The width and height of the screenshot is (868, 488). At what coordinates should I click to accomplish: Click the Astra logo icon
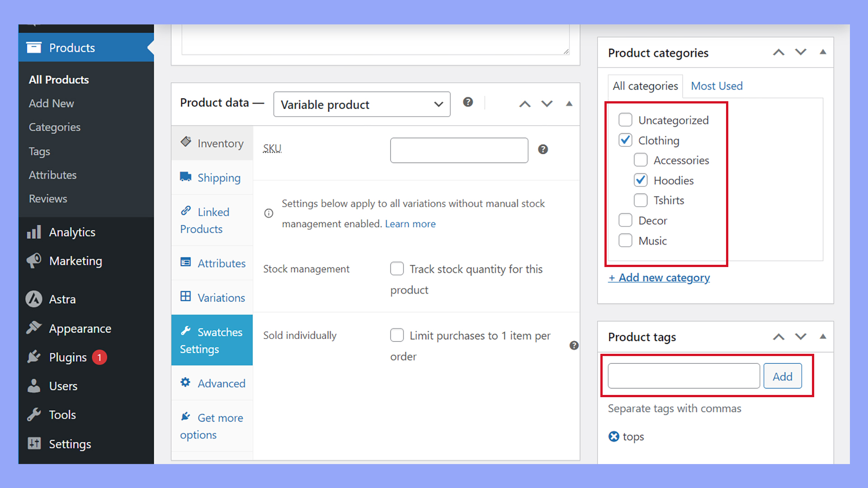point(34,299)
